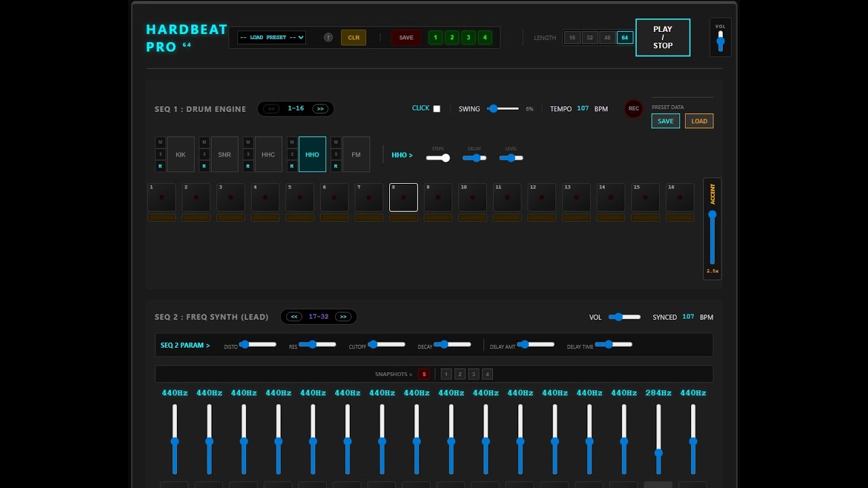868x488 pixels.
Task: Set pattern length to 32
Action: click(x=590, y=38)
